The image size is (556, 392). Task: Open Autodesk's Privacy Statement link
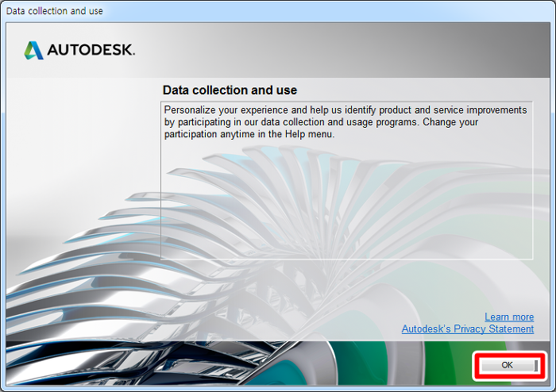coord(468,329)
